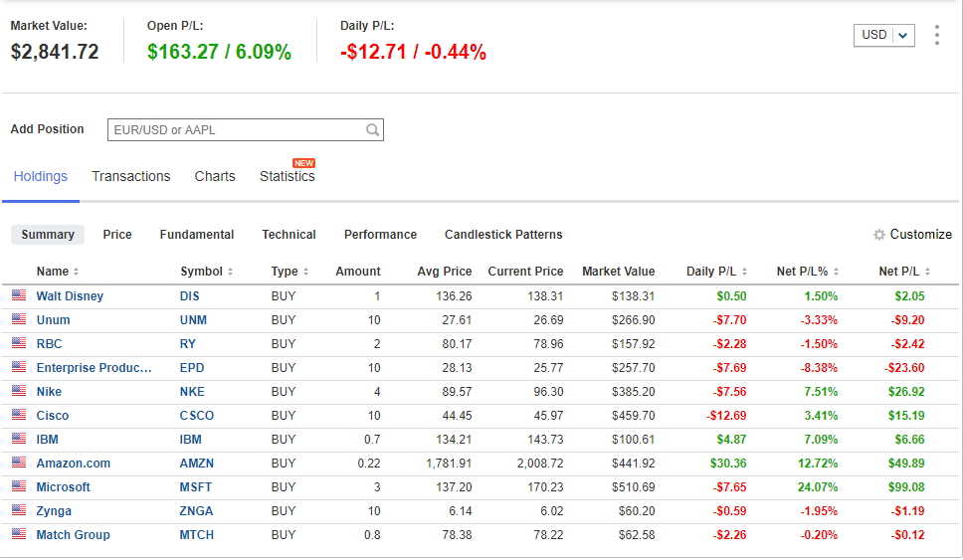
Task: Click the Market Value column header
Action: tap(618, 272)
